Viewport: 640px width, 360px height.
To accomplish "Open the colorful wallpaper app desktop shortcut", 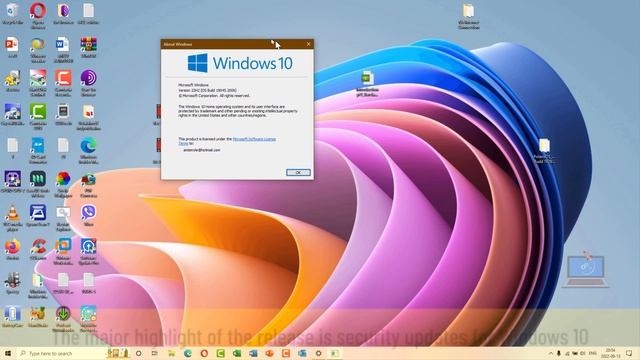I will click(63, 184).
